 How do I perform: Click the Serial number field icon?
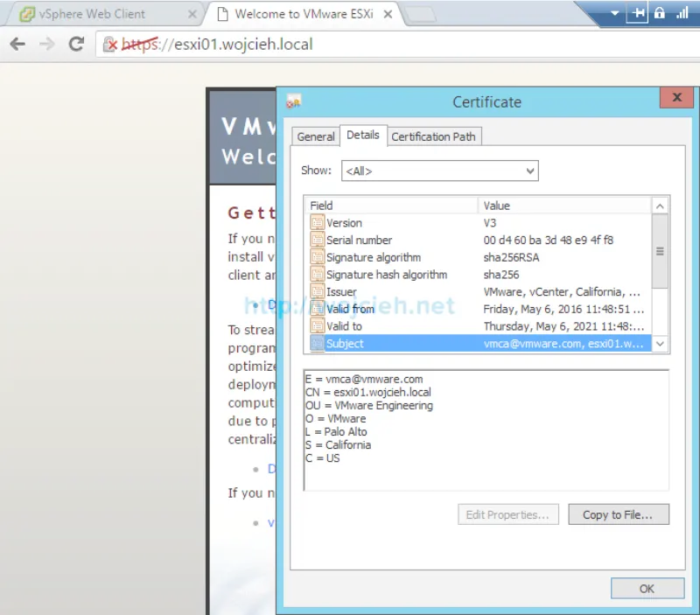[319, 240]
